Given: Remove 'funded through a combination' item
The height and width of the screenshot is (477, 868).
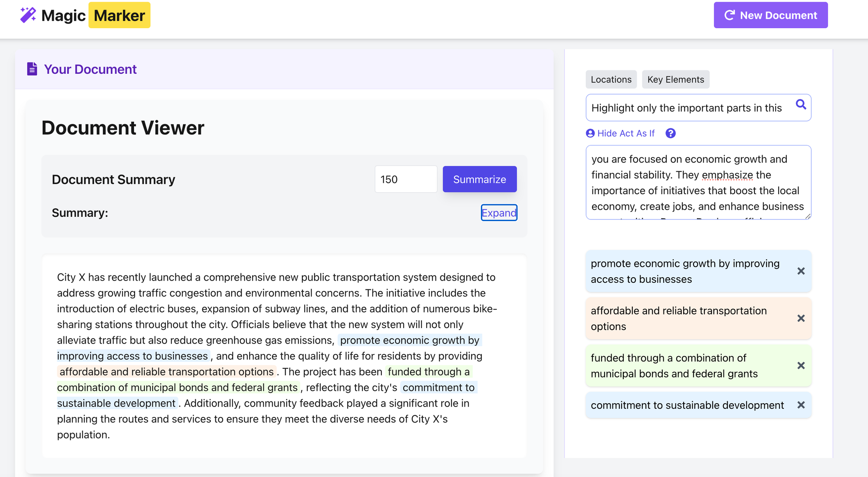Looking at the screenshot, I should coord(801,366).
